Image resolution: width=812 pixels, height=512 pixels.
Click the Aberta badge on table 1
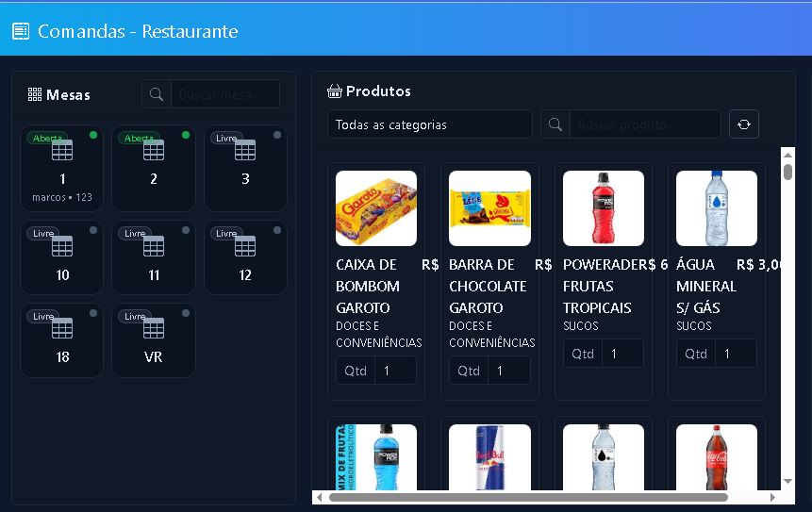pos(47,138)
